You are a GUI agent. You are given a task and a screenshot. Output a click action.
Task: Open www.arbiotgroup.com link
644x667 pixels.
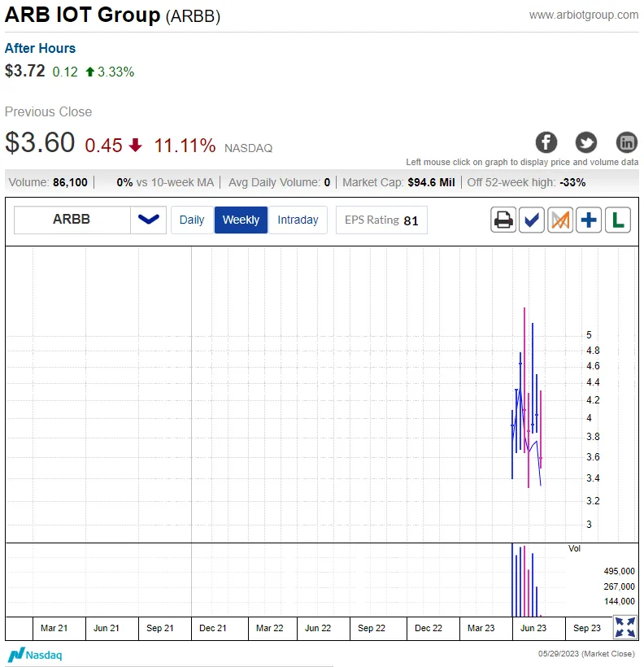tap(584, 15)
